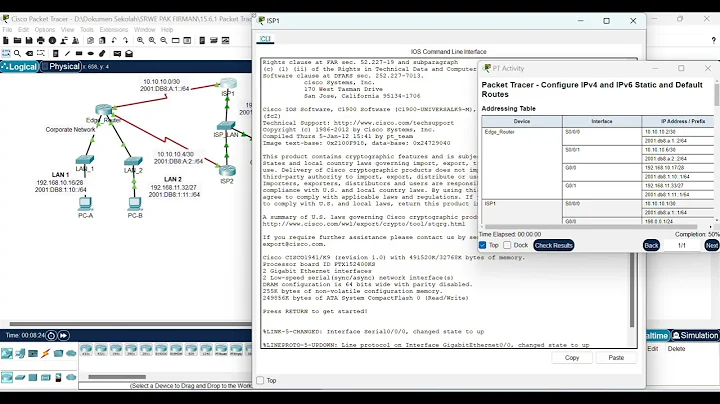
Task: Click the Copy button below CLI
Action: point(572,358)
